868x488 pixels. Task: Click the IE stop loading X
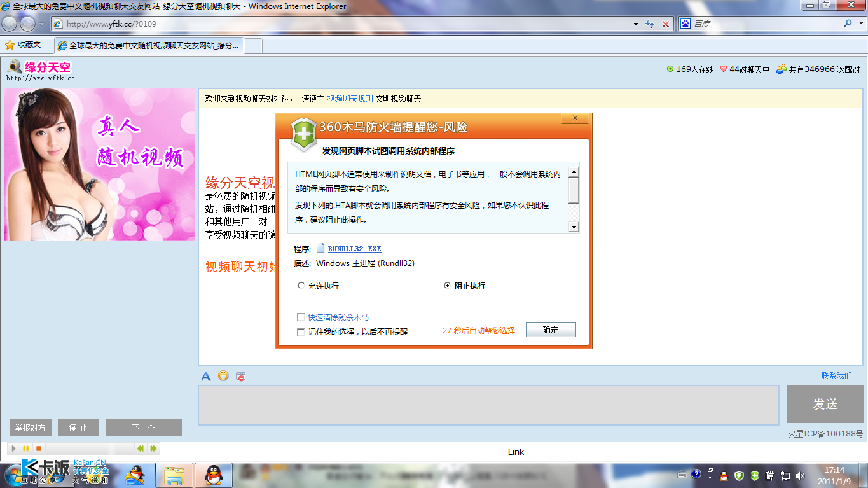(666, 24)
